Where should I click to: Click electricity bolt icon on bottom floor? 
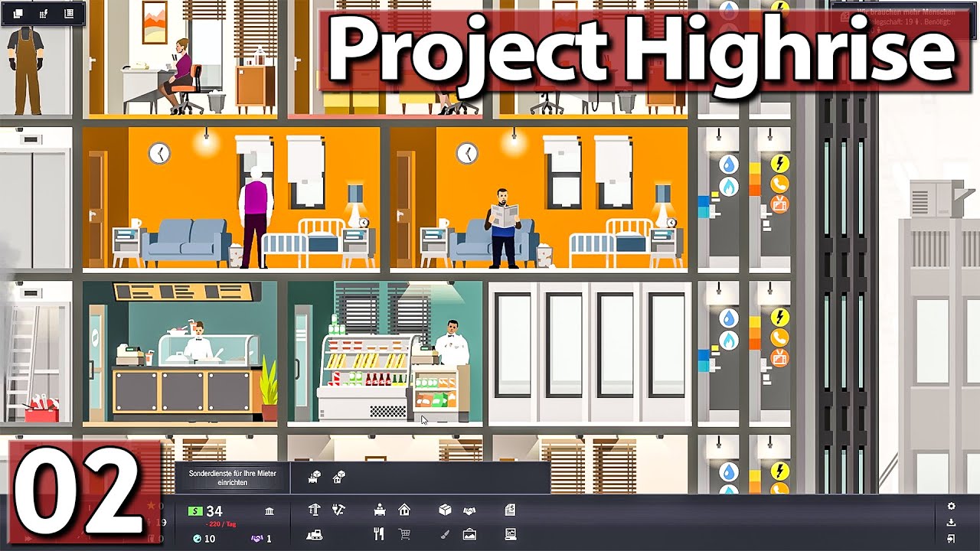tap(779, 471)
